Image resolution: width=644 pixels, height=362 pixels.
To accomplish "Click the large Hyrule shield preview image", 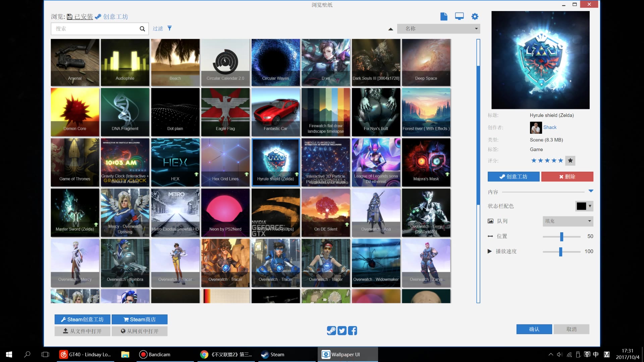I will coord(540,60).
